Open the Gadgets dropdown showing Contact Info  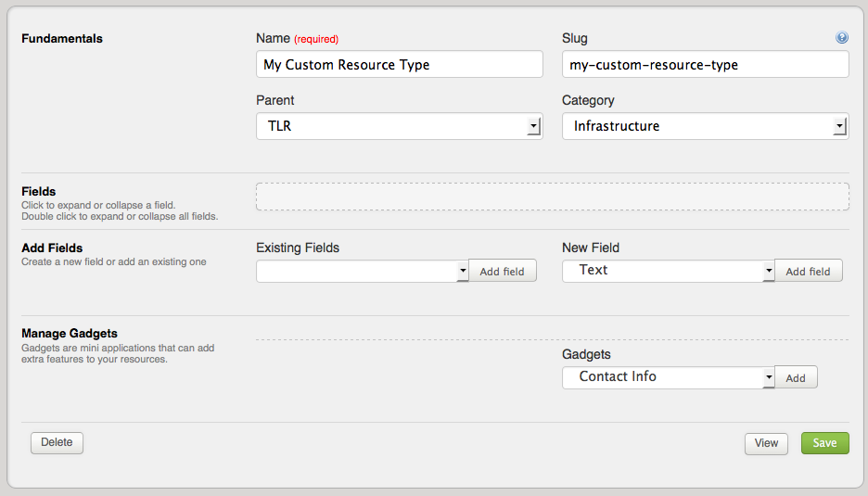tap(669, 377)
